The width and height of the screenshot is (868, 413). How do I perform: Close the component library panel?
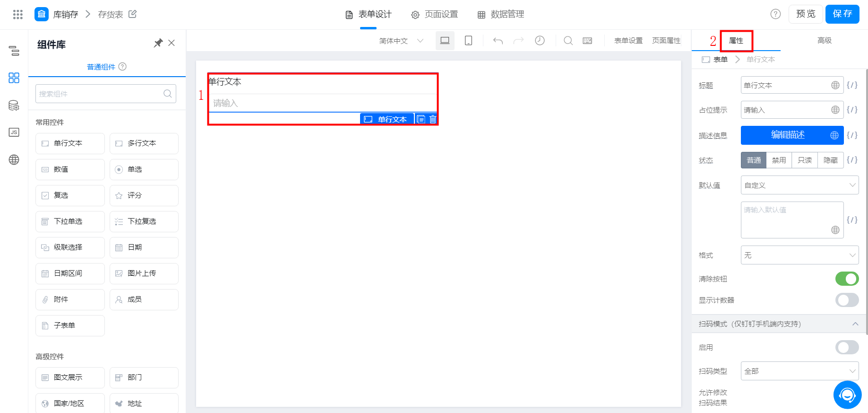[172, 43]
